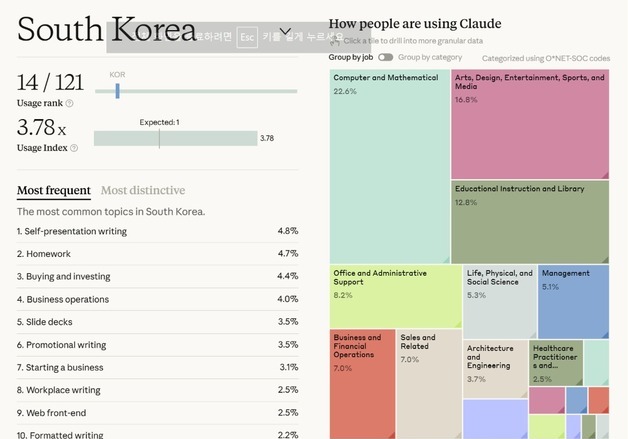This screenshot has width=628, height=439.
Task: Select Business operations row
Action: click(x=157, y=299)
